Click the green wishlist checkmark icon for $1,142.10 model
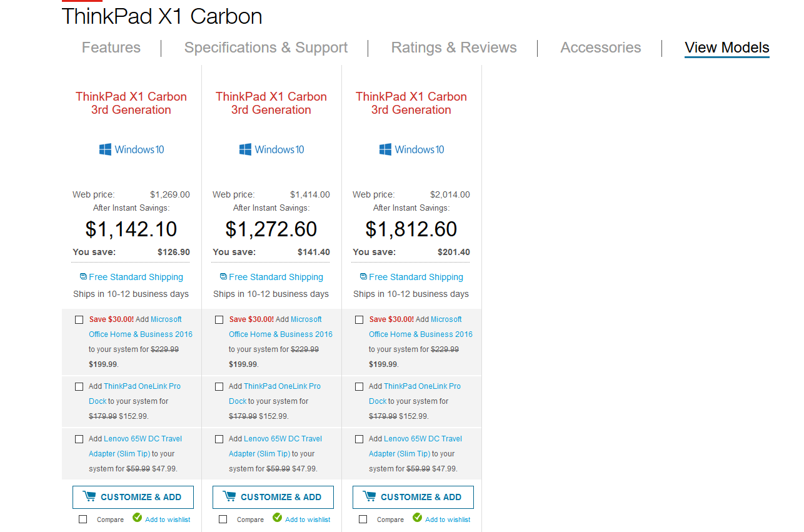The width and height of the screenshot is (804, 532). [x=137, y=518]
